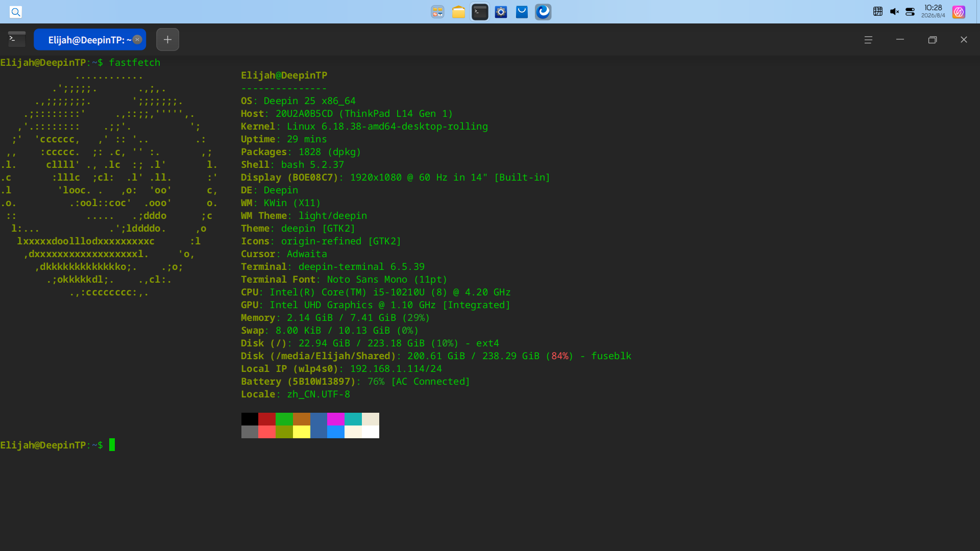Launch the file manager from dock

point(458,12)
